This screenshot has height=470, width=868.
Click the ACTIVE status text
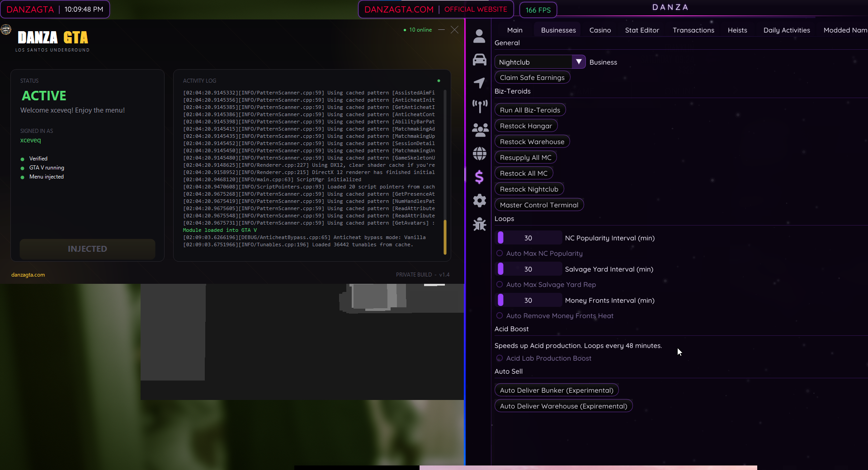coord(44,96)
